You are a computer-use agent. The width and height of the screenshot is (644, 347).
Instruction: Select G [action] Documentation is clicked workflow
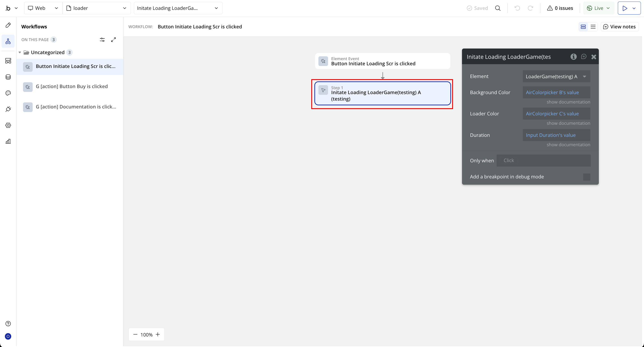(76, 107)
